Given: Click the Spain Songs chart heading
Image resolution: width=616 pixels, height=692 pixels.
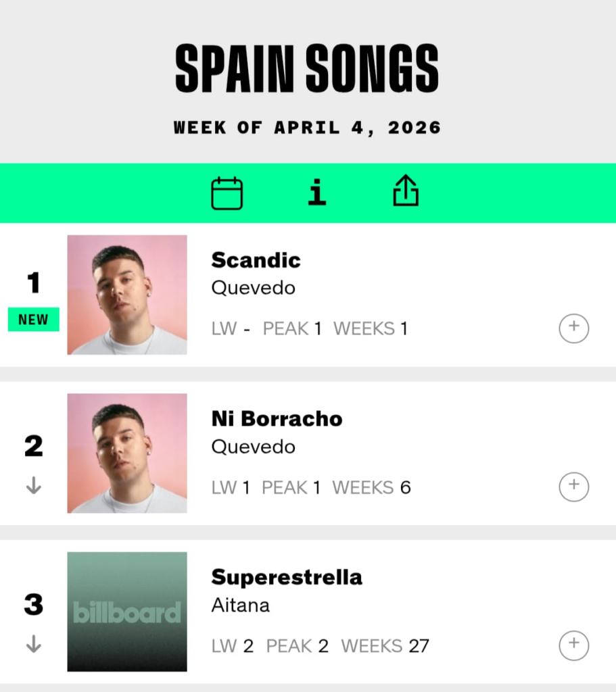Looking at the screenshot, I should click(x=307, y=69).
